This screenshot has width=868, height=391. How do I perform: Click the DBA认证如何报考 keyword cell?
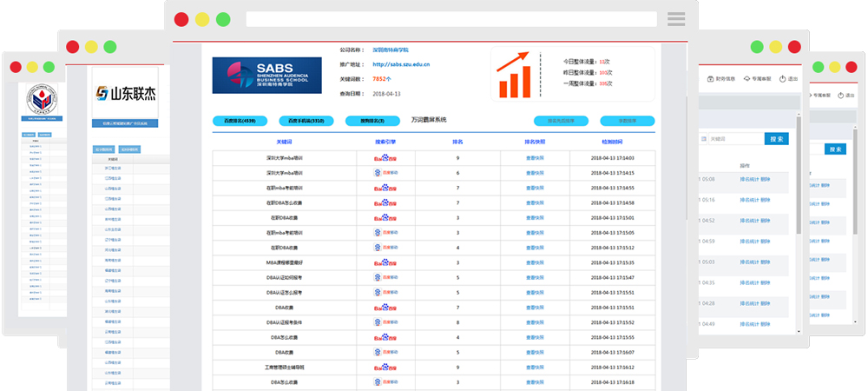284,277
